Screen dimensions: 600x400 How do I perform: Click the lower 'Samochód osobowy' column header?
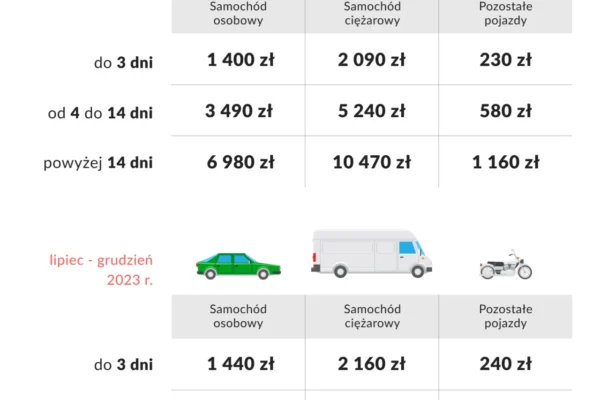coord(238,316)
